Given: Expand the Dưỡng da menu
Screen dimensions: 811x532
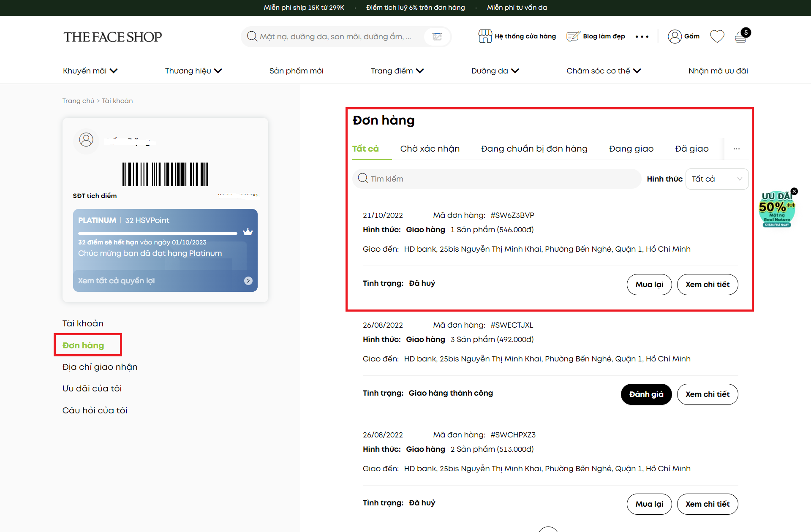Looking at the screenshot, I should point(495,71).
